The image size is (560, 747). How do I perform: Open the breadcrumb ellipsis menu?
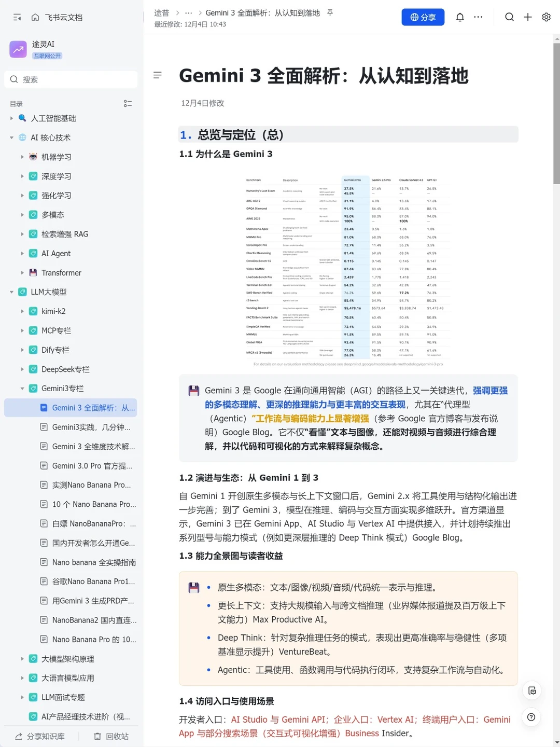(188, 13)
